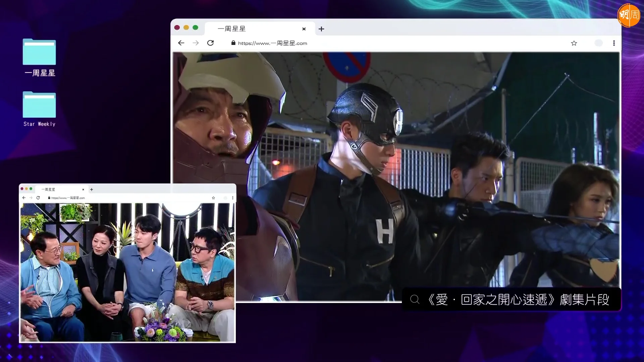
Task: Close the small browser window with the red button
Action: [x=22, y=189]
